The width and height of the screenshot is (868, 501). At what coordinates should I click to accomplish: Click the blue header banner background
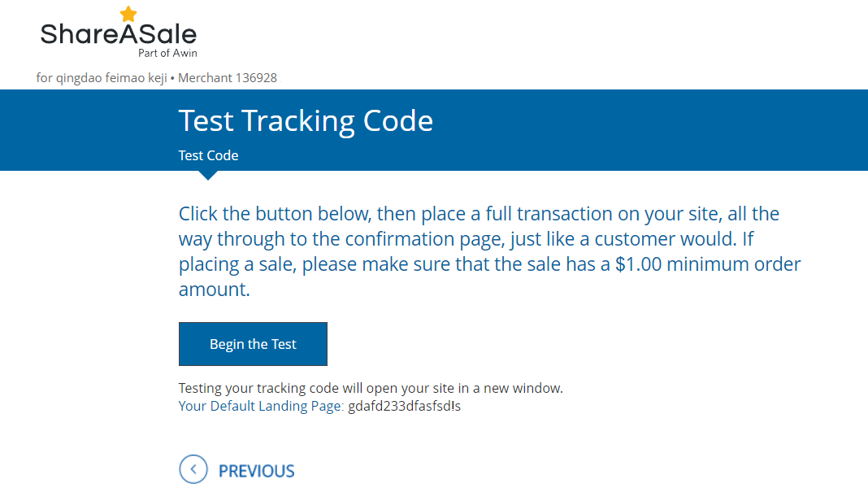point(636,130)
